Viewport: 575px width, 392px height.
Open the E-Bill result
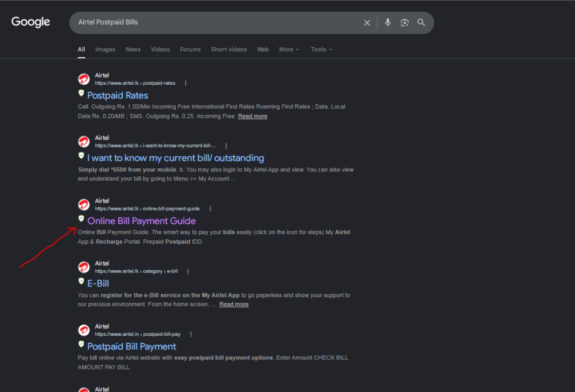98,284
